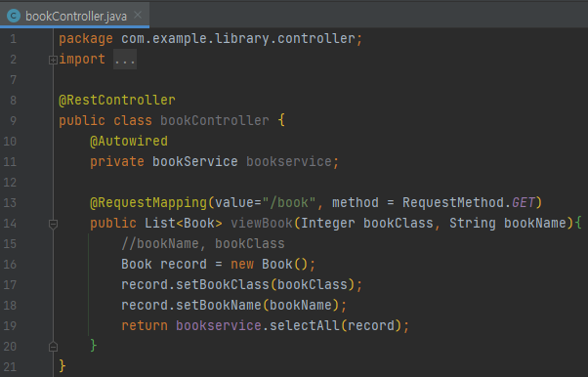This screenshot has width=588, height=377.
Task: Click 'public class' keywords on line 9
Action: click(105, 121)
